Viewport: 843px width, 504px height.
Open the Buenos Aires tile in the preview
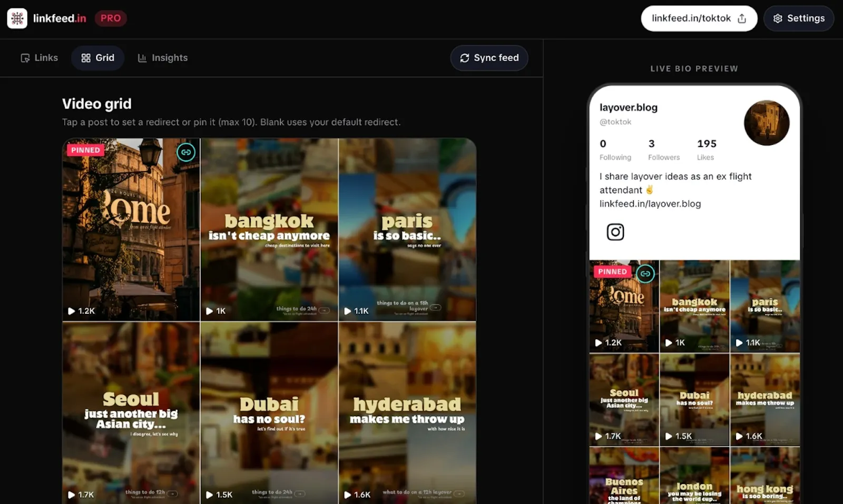click(x=624, y=476)
